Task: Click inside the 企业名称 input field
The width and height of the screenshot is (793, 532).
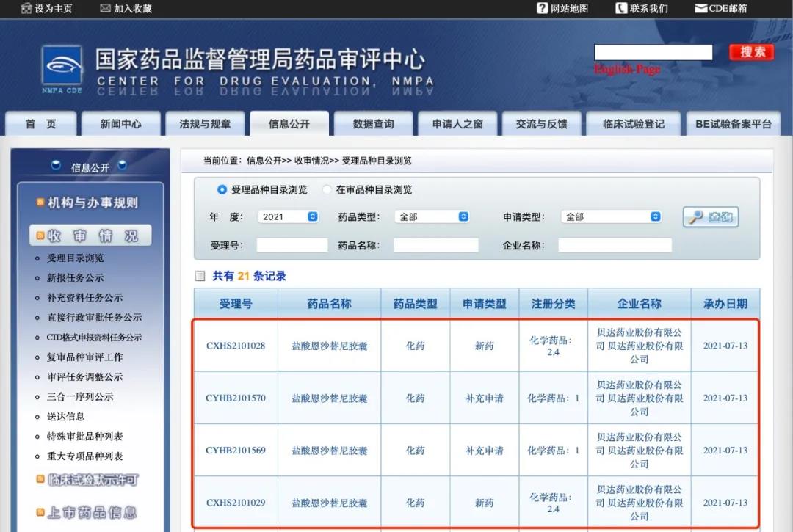Action: click(615, 244)
